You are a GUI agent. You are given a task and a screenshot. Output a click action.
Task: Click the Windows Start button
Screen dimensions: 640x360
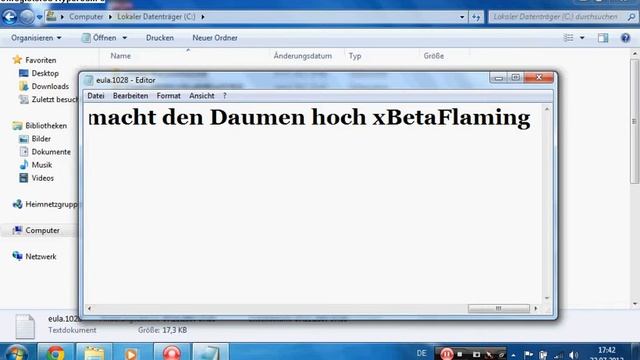(x=16, y=353)
